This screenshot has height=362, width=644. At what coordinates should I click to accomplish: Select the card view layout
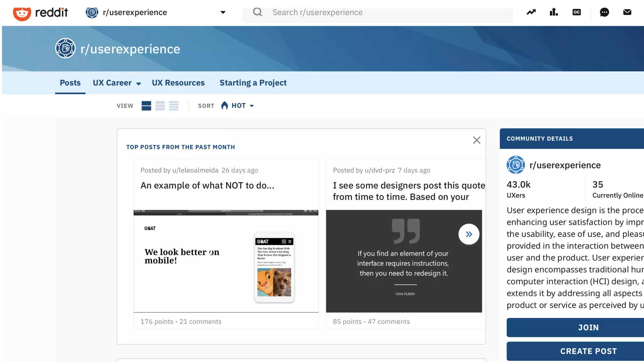pyautogui.click(x=146, y=106)
